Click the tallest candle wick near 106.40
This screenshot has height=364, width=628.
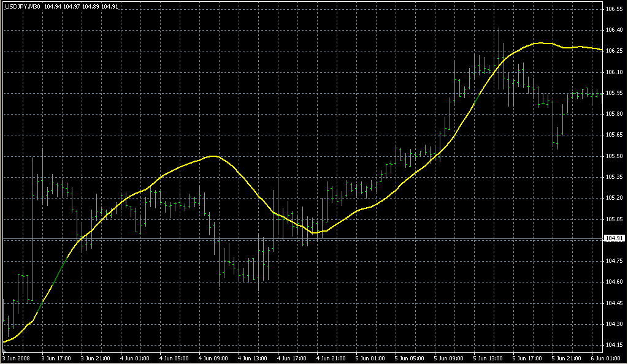pyautogui.click(x=499, y=31)
